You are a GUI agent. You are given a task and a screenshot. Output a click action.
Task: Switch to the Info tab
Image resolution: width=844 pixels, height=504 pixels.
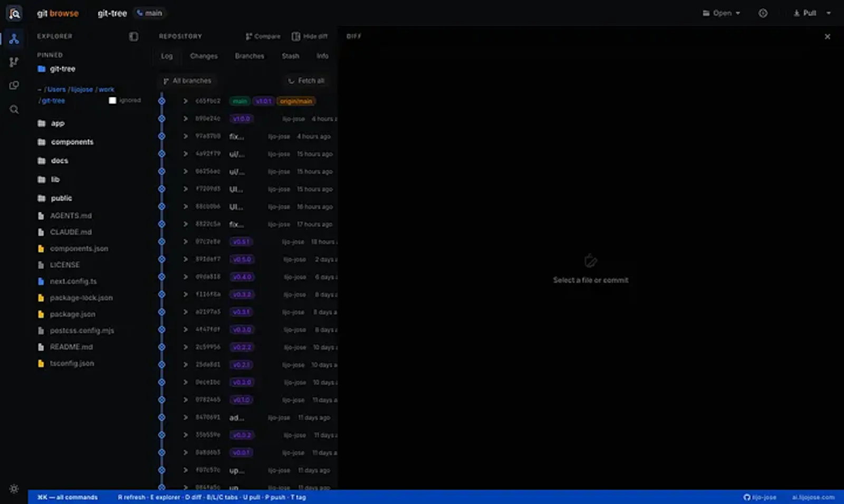tap(322, 56)
